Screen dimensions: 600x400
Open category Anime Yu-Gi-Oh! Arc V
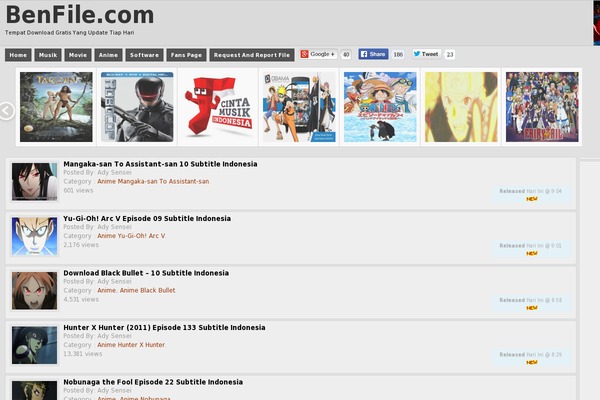coord(131,236)
